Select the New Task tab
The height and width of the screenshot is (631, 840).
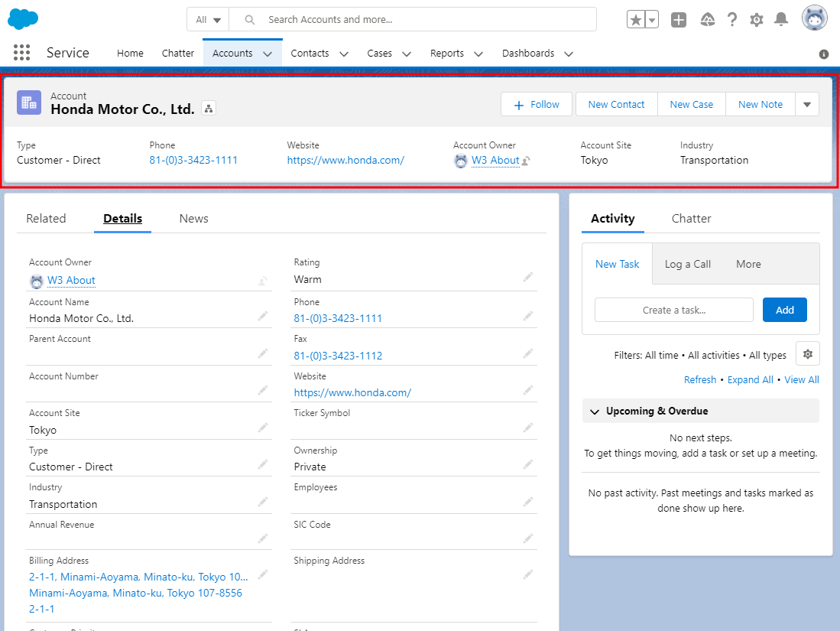(x=617, y=265)
